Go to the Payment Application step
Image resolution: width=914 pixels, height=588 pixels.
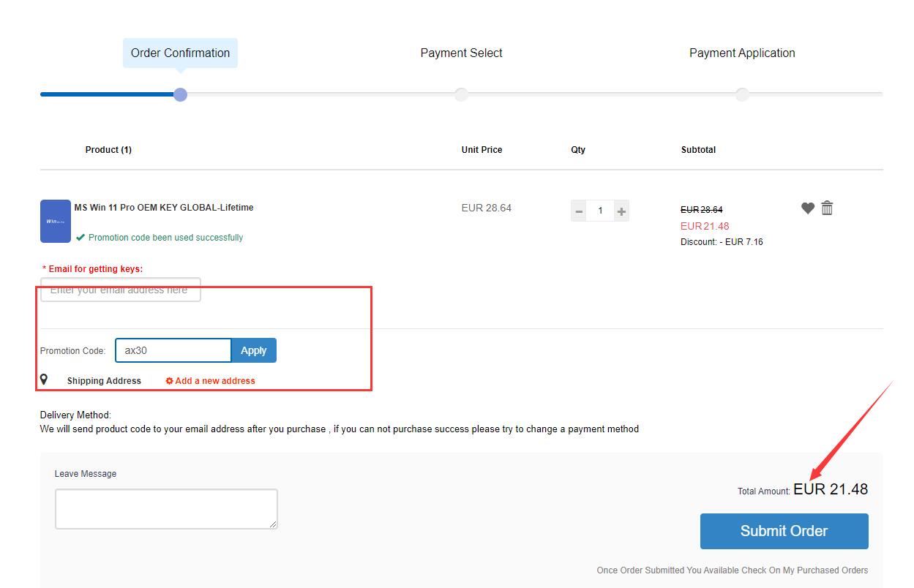tap(742, 53)
